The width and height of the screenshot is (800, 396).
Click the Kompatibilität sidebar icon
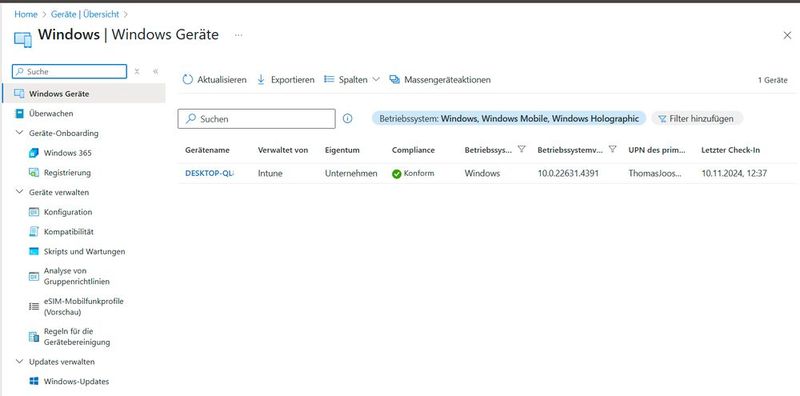pos(34,232)
